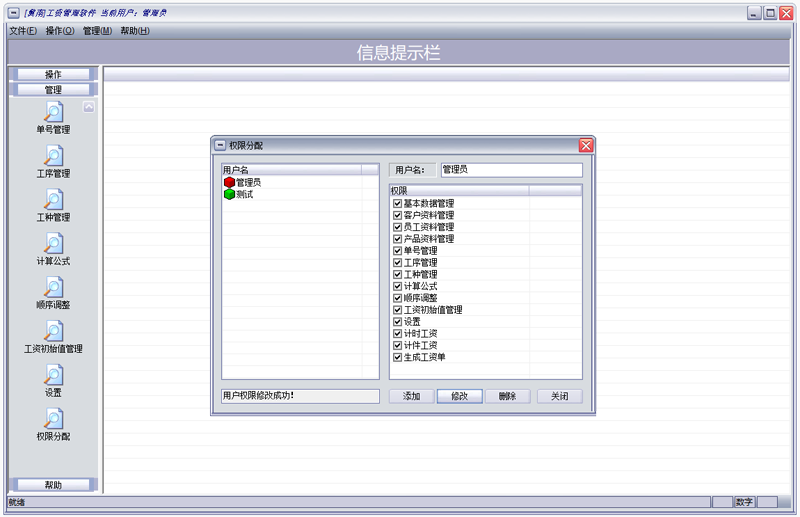Expand the 操作 sidebar section
Image resolution: width=800 pixels, height=517 pixels.
(x=53, y=75)
